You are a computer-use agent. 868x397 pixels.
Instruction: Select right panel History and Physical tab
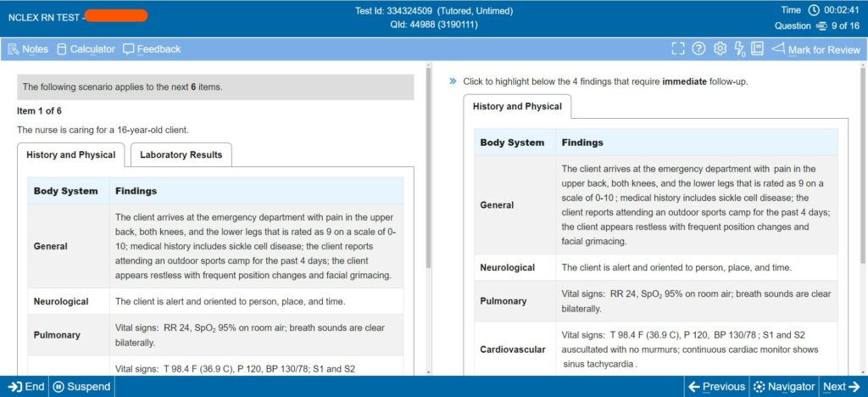pyautogui.click(x=517, y=106)
